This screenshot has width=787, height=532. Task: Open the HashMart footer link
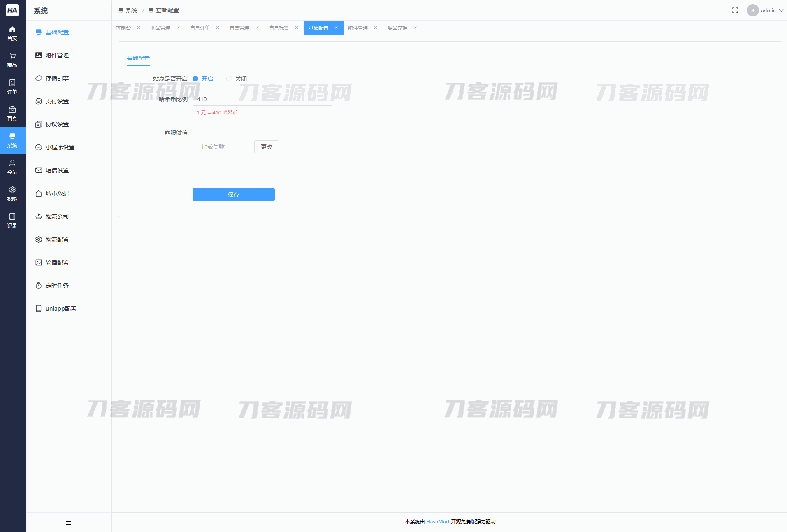point(438,521)
